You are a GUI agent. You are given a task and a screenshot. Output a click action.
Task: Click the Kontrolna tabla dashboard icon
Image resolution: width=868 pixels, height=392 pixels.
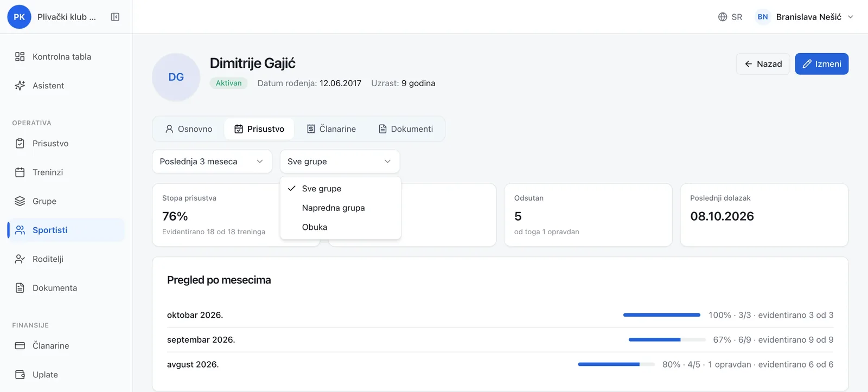(x=20, y=56)
